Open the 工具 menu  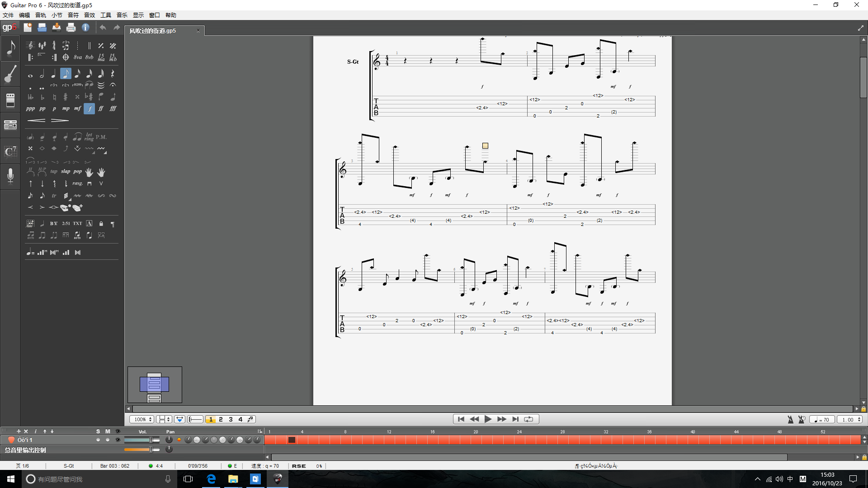click(106, 15)
